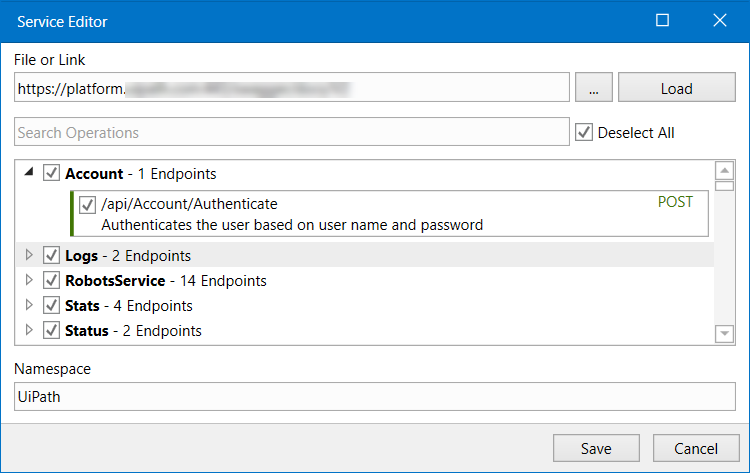The image size is (750, 473).
Task: Click the browse file ellipsis button
Action: click(593, 88)
